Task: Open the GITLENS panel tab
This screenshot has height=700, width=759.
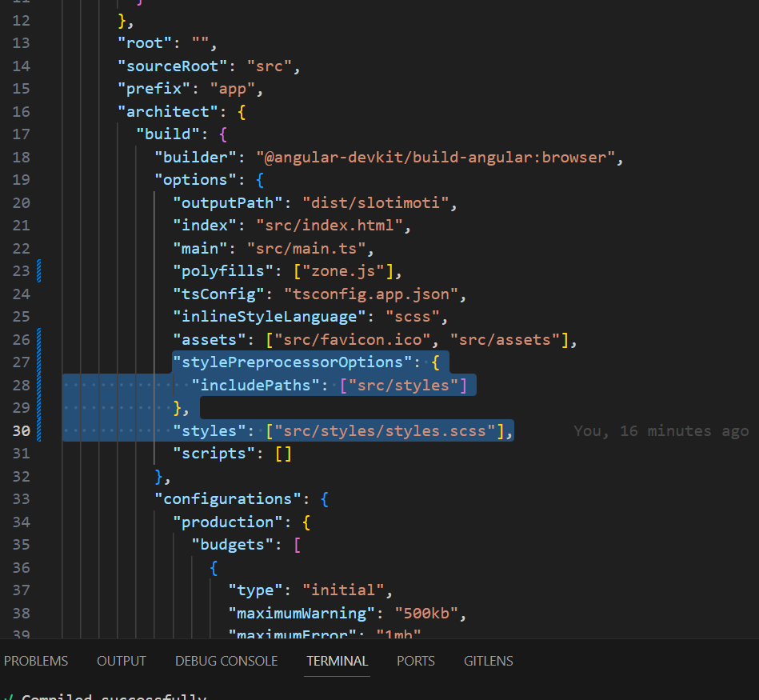Action: click(489, 661)
